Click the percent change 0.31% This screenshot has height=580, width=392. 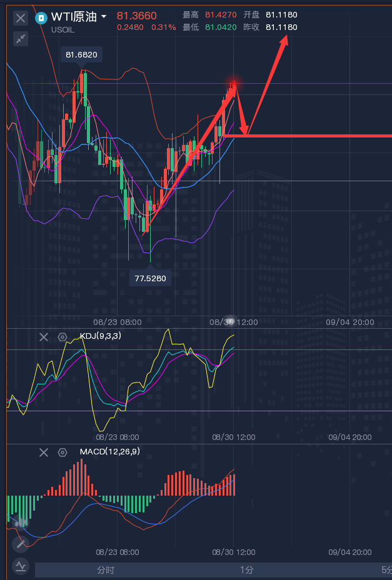pyautogui.click(x=163, y=27)
